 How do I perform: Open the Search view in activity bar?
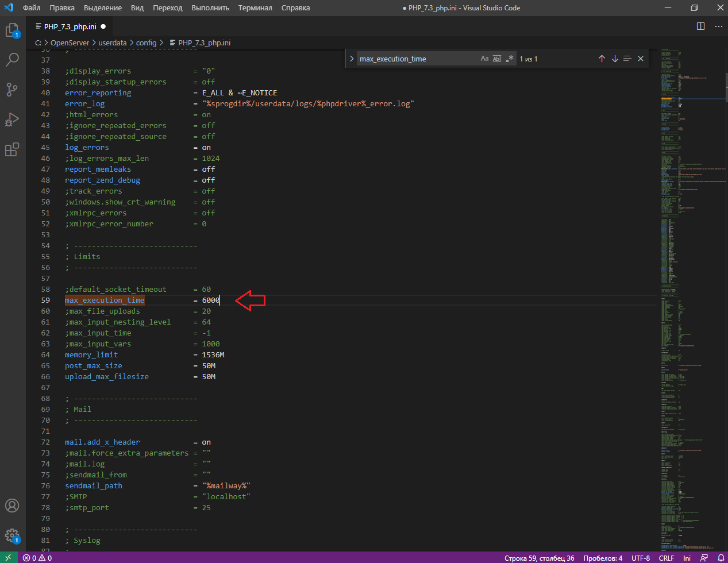tap(12, 59)
